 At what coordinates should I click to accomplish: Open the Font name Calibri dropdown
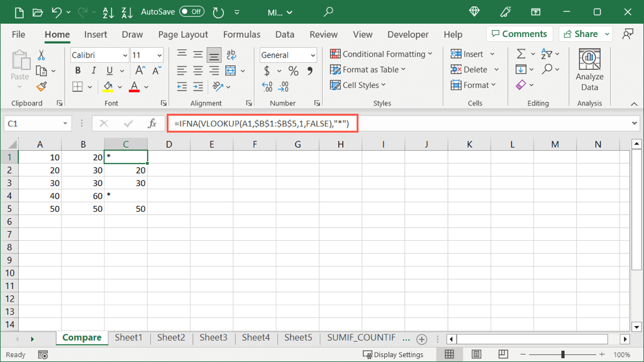coord(99,55)
